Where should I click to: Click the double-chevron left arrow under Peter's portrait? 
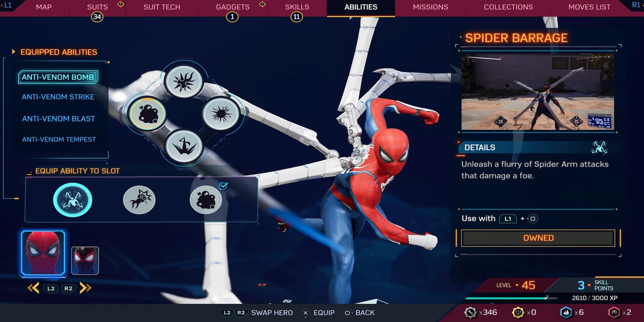click(33, 289)
